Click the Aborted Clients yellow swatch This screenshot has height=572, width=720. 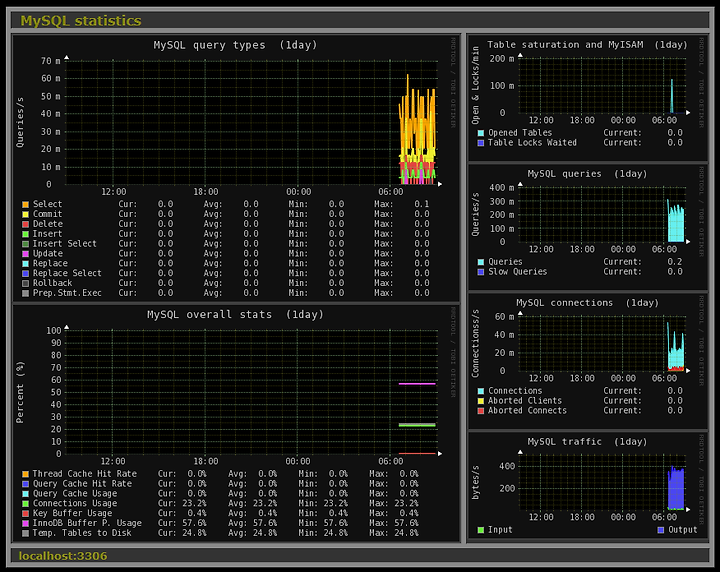point(481,401)
